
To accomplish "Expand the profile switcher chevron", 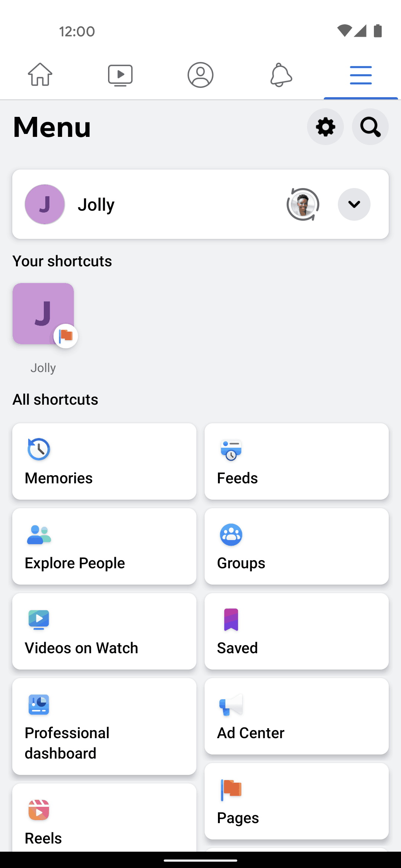I will click(x=354, y=204).
